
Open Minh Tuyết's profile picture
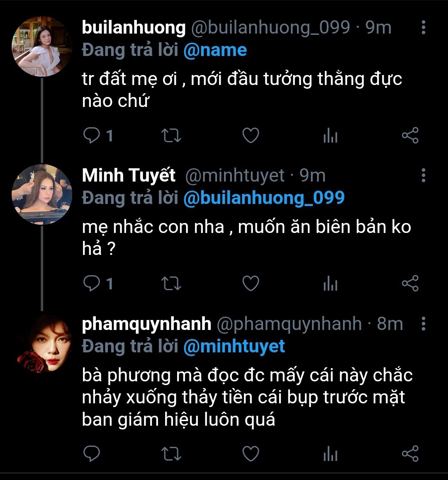click(41, 194)
